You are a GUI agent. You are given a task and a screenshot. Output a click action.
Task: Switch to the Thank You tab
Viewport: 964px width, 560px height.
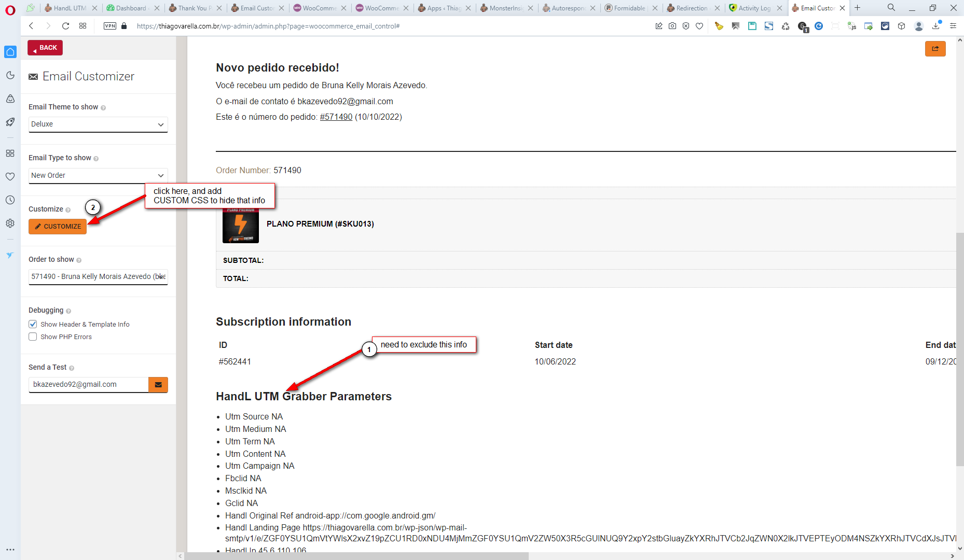[194, 8]
